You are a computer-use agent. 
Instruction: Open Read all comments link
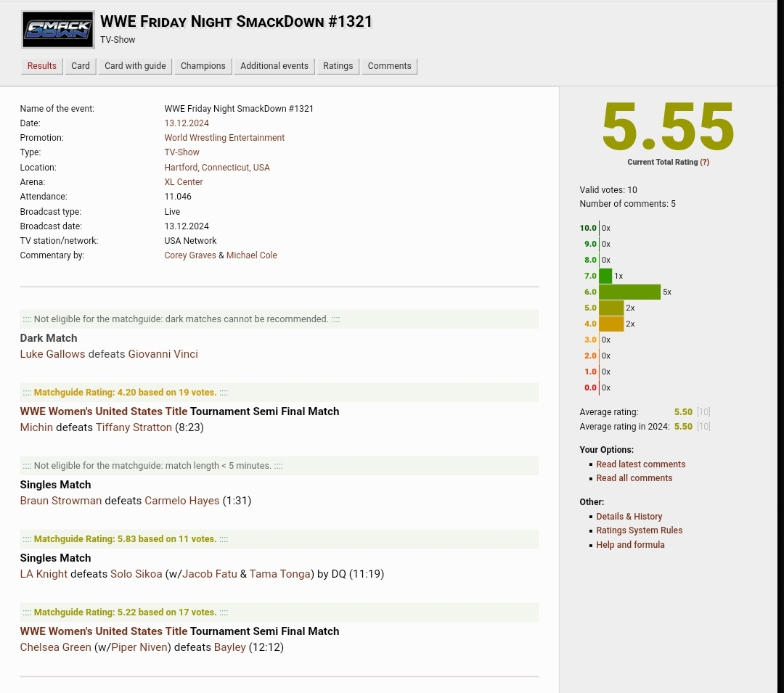(x=634, y=478)
